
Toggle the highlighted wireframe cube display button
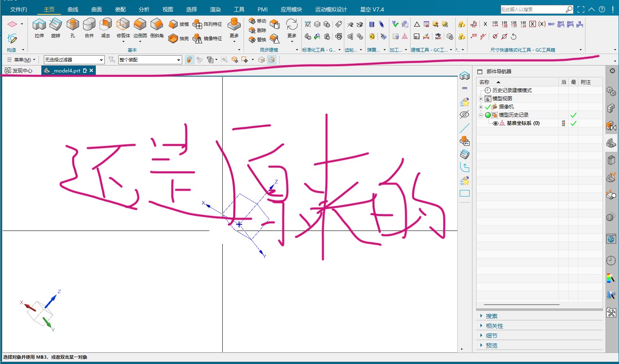tap(271, 60)
